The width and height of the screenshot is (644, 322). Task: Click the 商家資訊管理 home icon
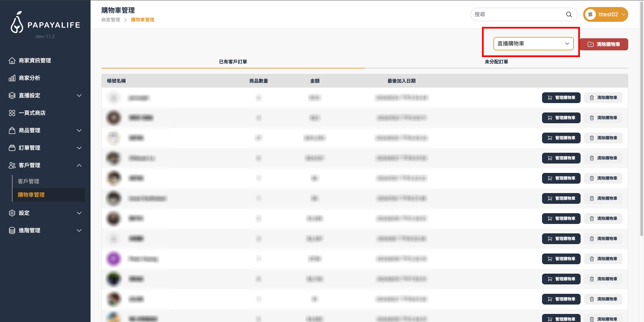click(12, 60)
